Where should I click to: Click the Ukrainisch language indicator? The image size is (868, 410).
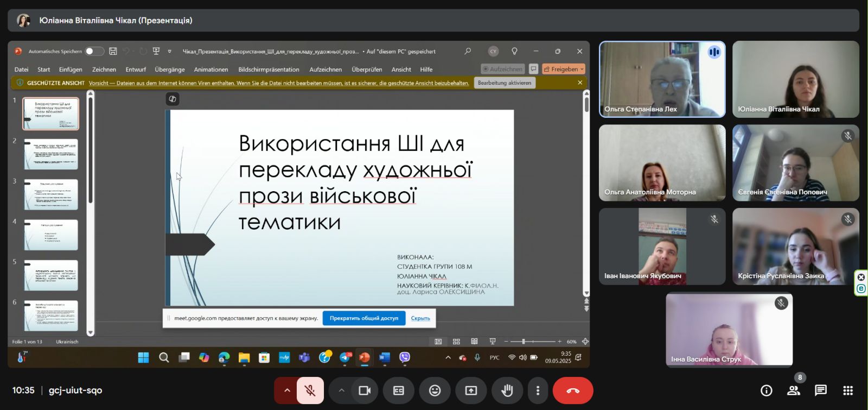click(67, 342)
